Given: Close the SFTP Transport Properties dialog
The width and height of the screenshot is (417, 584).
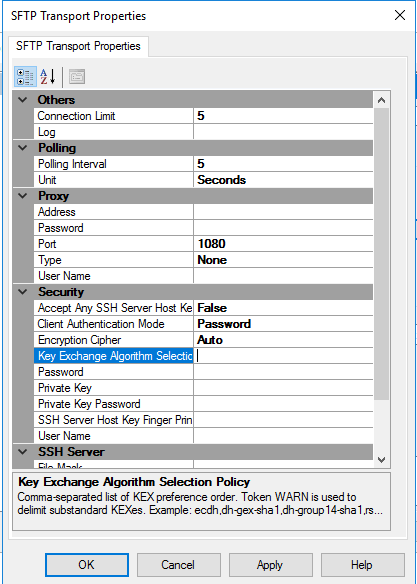Looking at the screenshot, I should (400, 16).
